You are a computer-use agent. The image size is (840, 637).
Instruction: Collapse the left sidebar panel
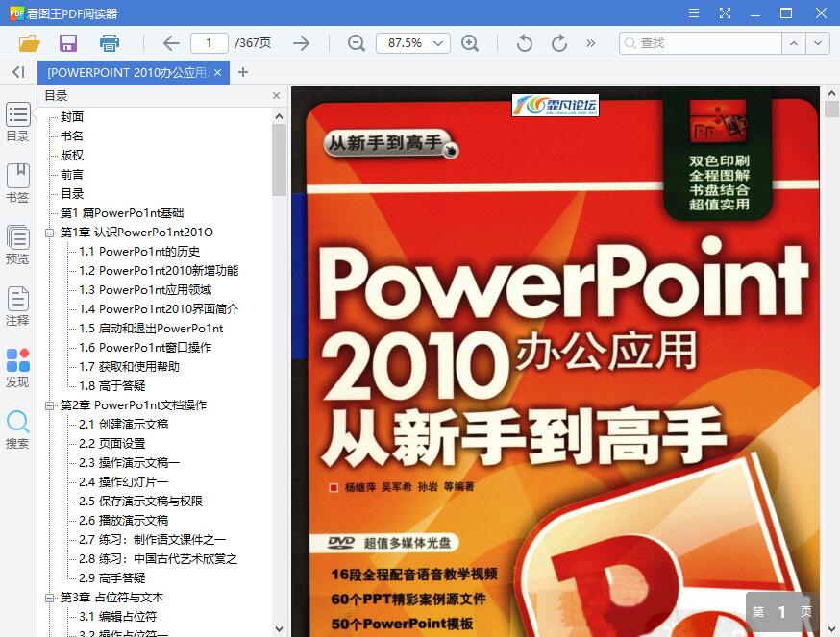18,72
